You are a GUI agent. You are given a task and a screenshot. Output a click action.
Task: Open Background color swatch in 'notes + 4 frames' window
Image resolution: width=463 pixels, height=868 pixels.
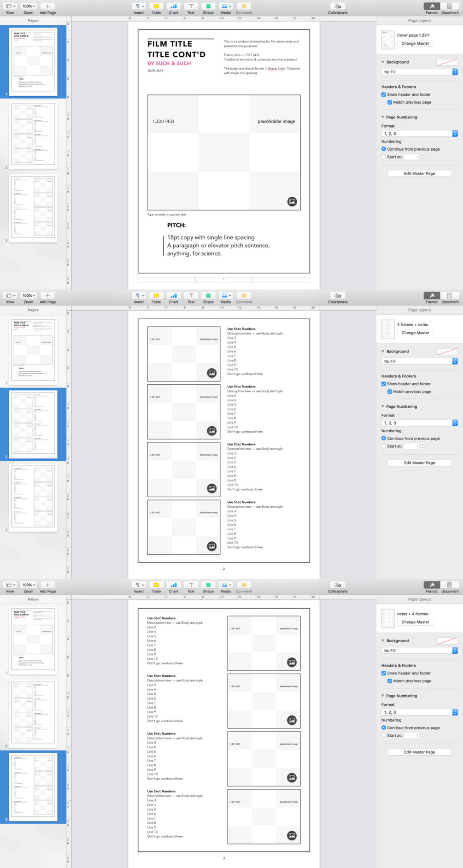(447, 641)
